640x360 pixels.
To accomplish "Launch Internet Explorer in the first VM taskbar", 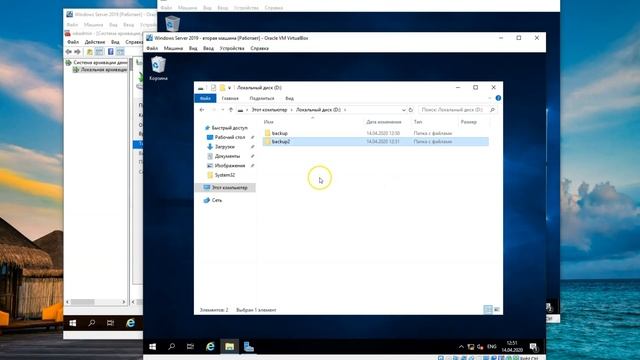I will (131, 323).
